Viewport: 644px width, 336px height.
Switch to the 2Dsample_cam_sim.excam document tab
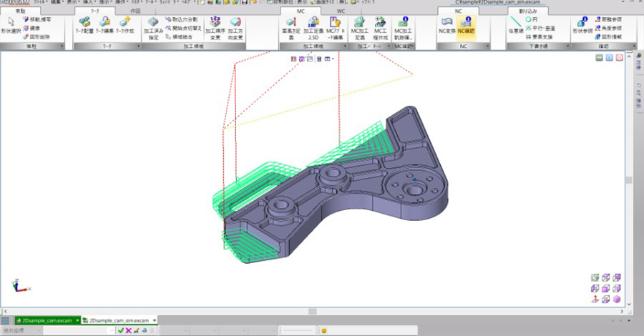119,320
